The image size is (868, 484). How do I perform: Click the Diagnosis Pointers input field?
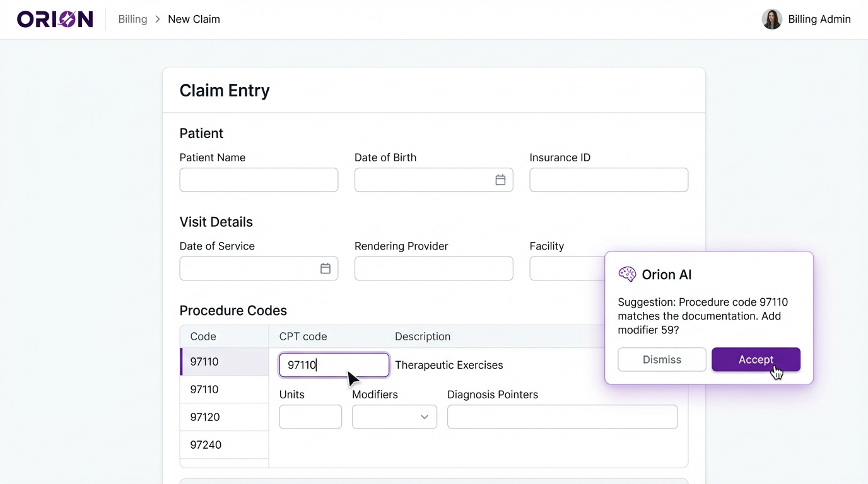tap(562, 417)
